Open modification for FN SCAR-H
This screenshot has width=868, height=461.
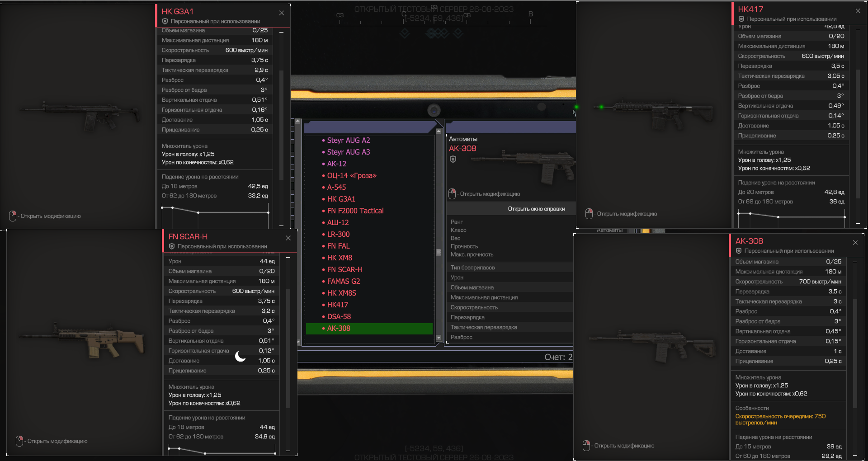57,441
